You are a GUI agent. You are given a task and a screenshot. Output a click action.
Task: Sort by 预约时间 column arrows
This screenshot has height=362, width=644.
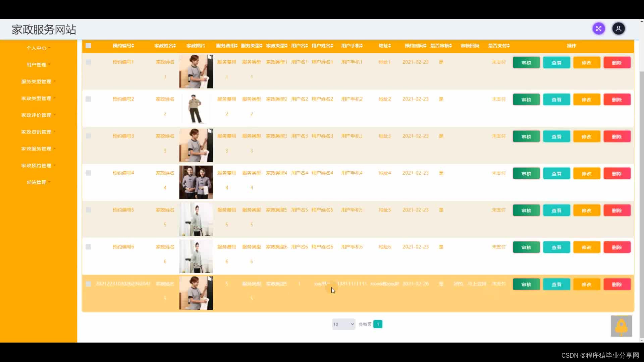point(425,46)
